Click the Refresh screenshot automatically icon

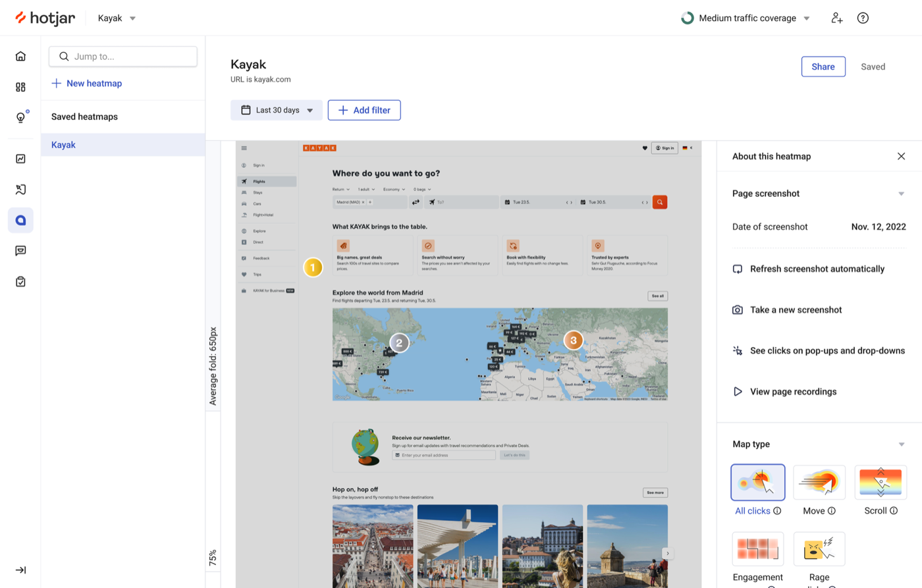(x=738, y=269)
